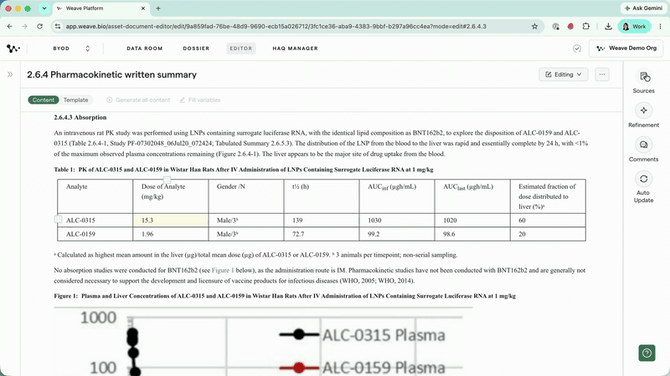This screenshot has width=670, height=376.
Task: Select the Editor tab
Action: coord(241,48)
